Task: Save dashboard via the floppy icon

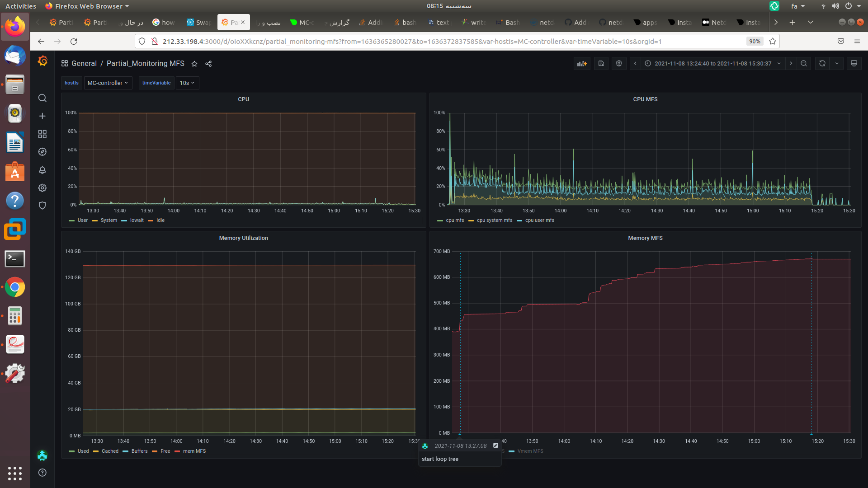Action: 601,64
